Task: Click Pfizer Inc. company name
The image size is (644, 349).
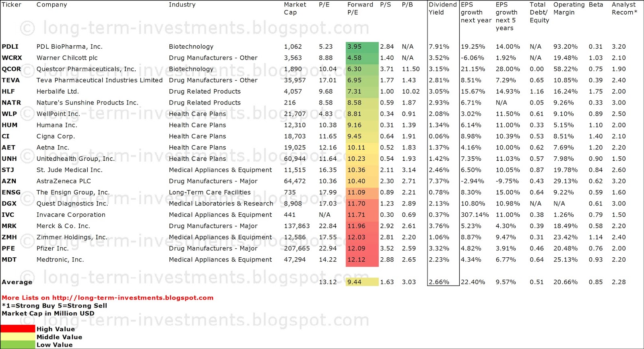Action: coord(53,249)
